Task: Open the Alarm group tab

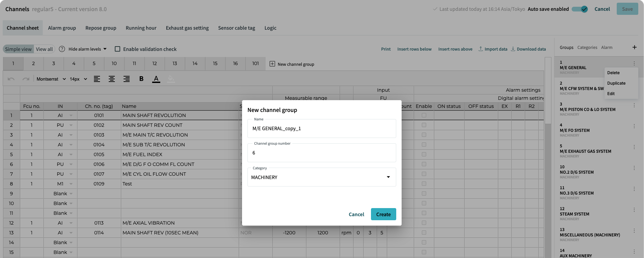Action: pos(62,28)
